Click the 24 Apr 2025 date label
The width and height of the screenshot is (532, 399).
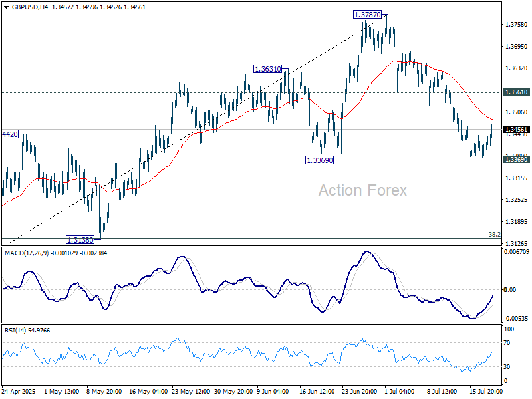(x=19, y=390)
